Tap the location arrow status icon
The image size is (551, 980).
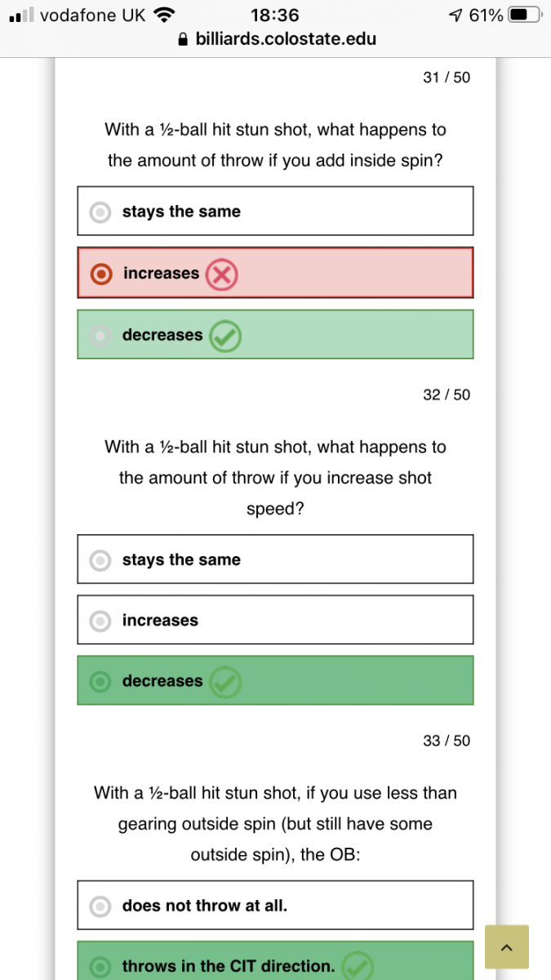(455, 15)
